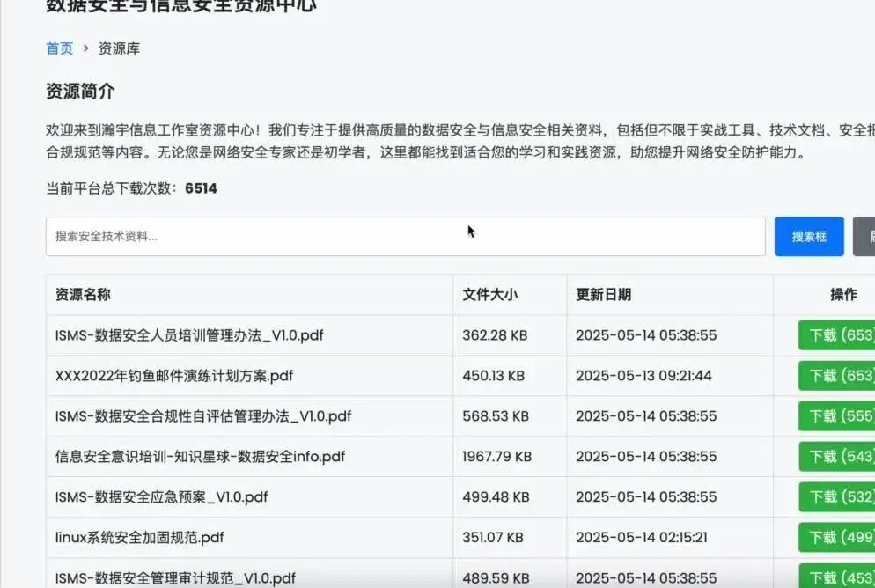Click the blue 搜索框 search button
Screen dimensions: 875x588
pos(808,236)
